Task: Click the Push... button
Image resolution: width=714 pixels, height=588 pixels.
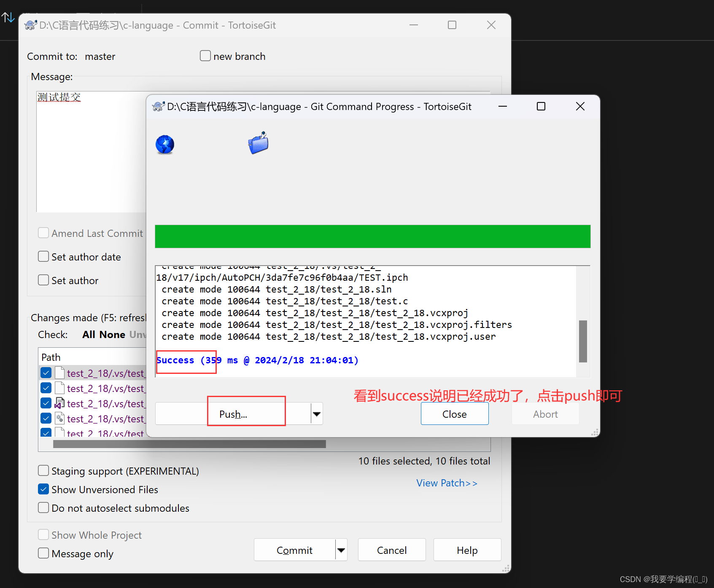Action: (233, 414)
